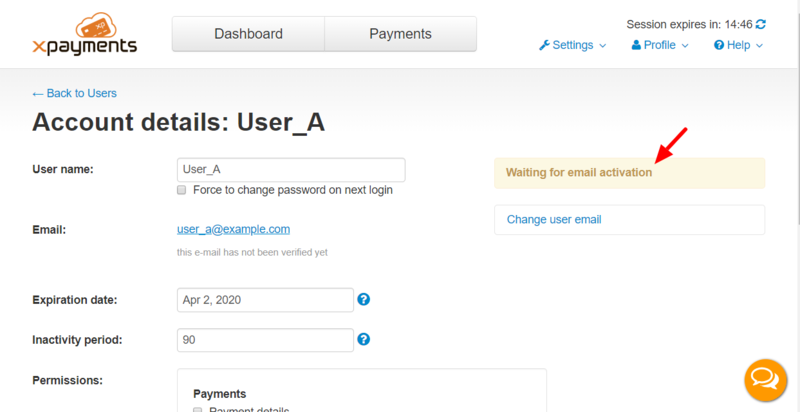Open the Help dropdown menu

click(738, 45)
